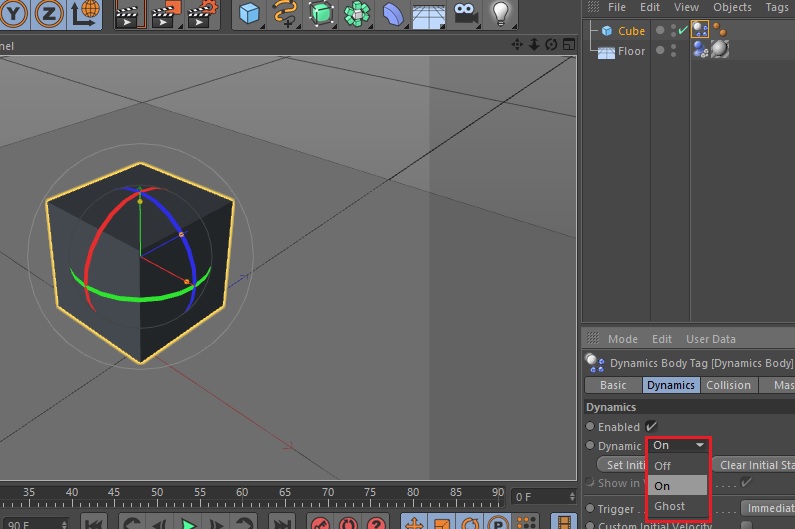Click the viewport rotate camera icon

(x=551, y=45)
